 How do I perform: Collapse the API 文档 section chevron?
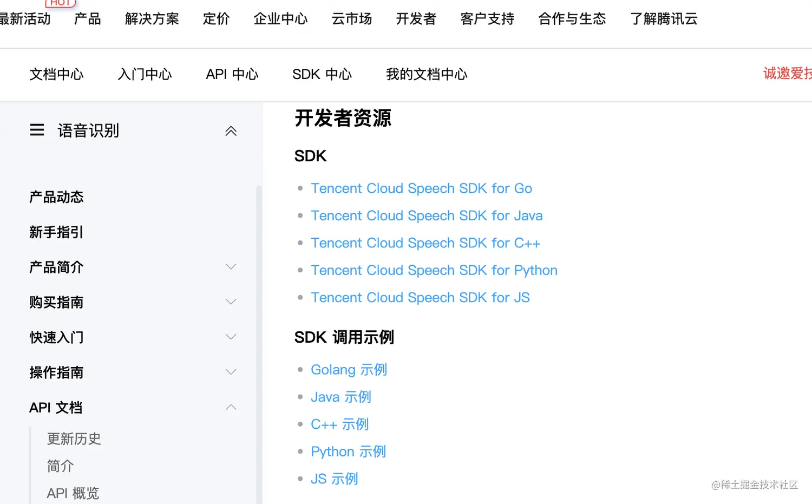231,407
